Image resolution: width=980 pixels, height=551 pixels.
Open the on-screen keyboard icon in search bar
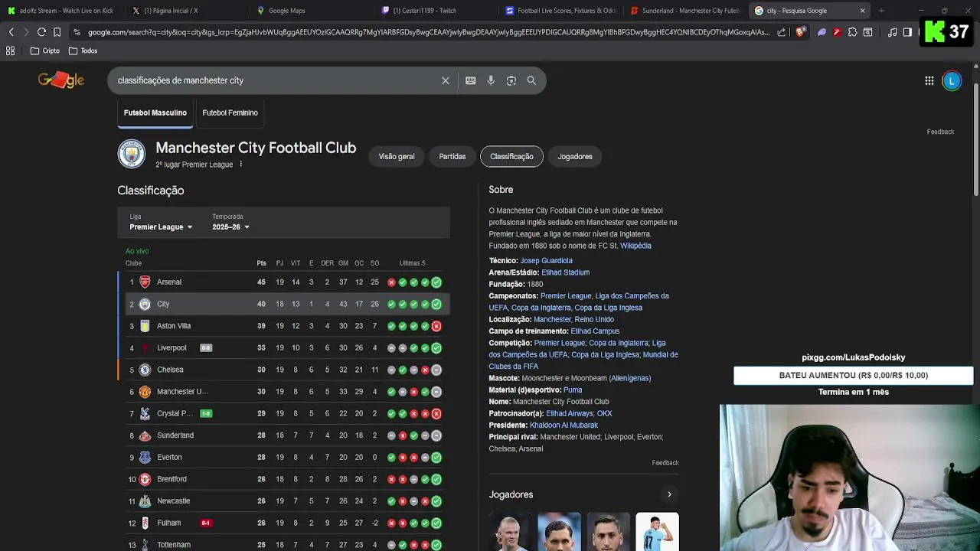click(x=470, y=80)
